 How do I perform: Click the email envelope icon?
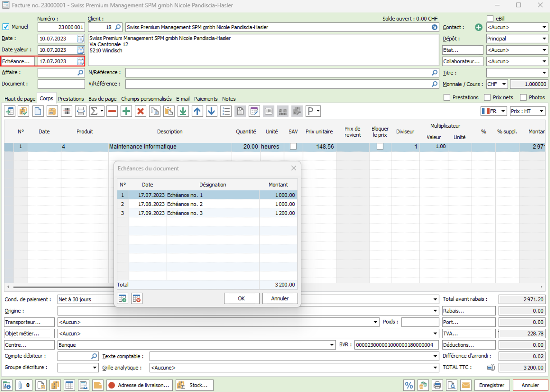466,385
